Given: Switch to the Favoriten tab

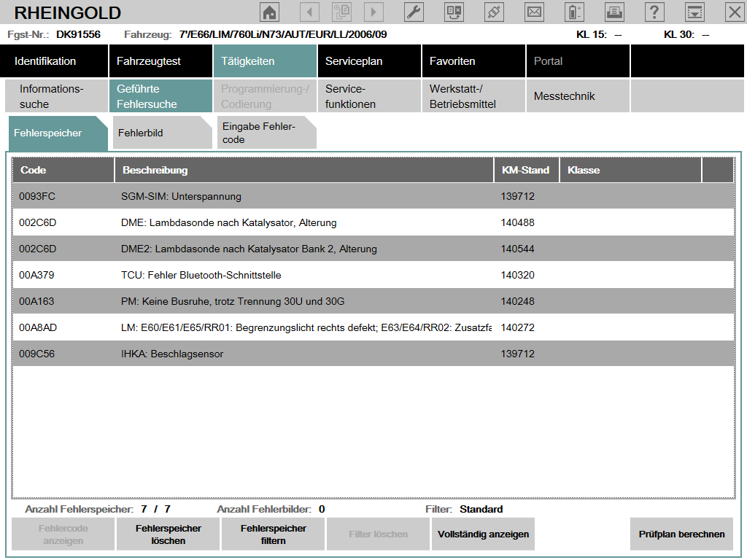Looking at the screenshot, I should click(473, 61).
